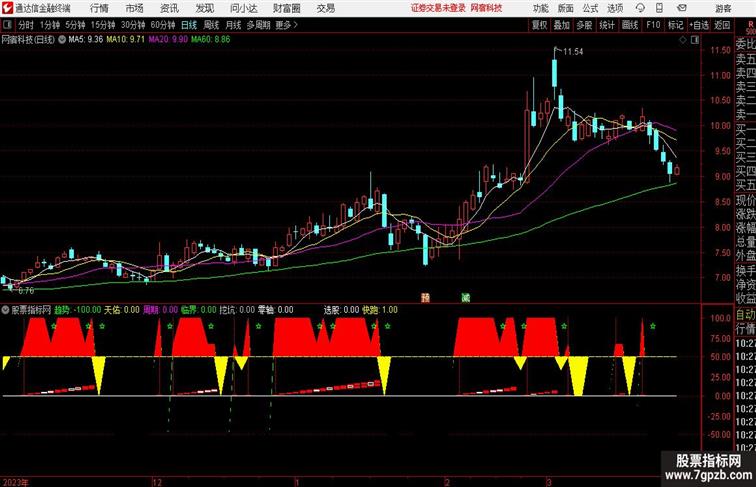This screenshot has width=756, height=487.
Task: Click the 11.54 high price label
Action: (573, 52)
